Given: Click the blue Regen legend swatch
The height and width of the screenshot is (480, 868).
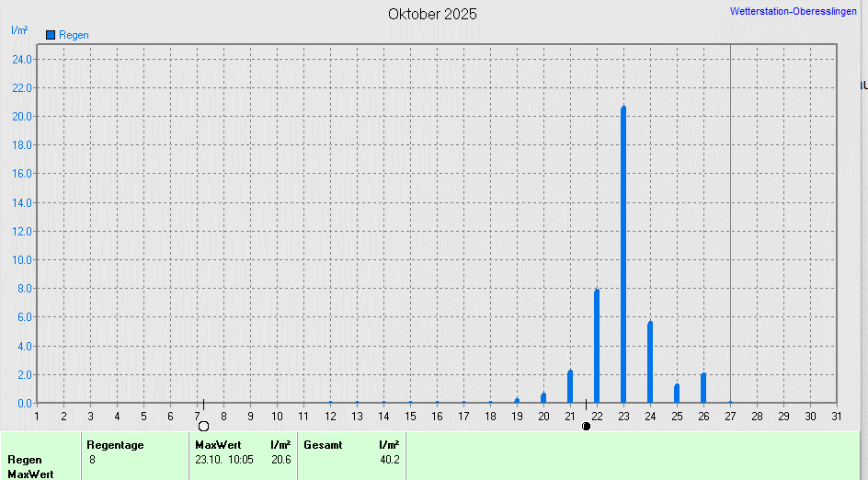Looking at the screenshot, I should (51, 34).
